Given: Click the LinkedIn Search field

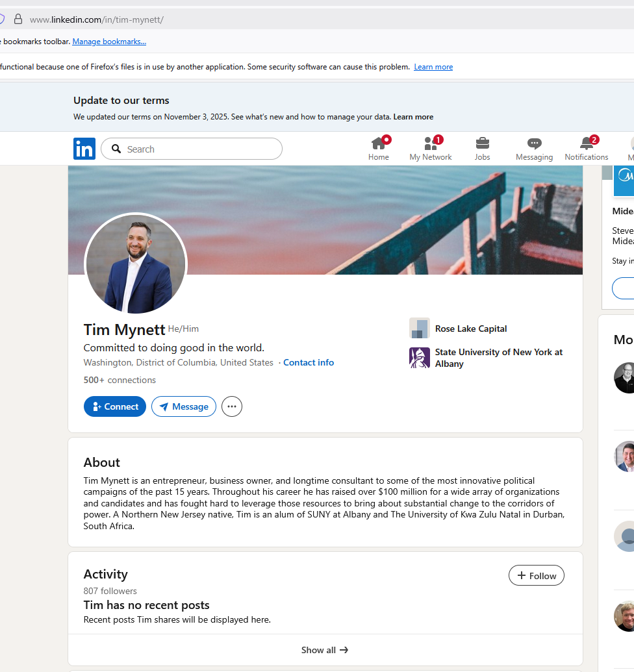Looking at the screenshot, I should (195, 149).
